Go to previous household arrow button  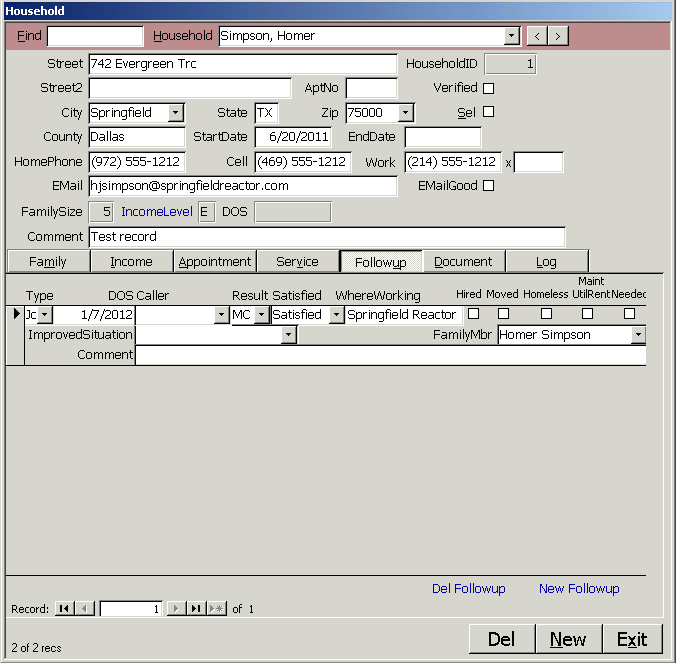coord(537,36)
